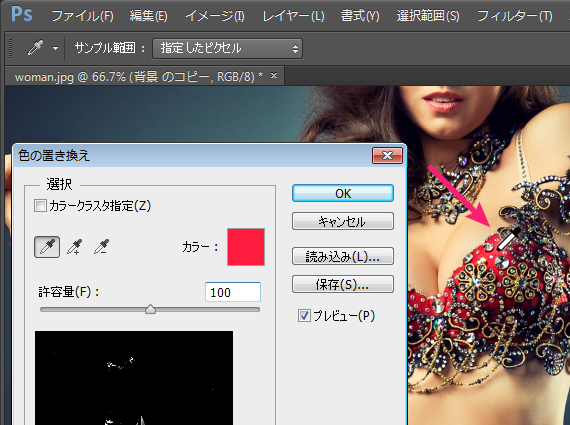The width and height of the screenshot is (570, 425).
Task: Close the woman.jpg document tab
Action: 274,76
